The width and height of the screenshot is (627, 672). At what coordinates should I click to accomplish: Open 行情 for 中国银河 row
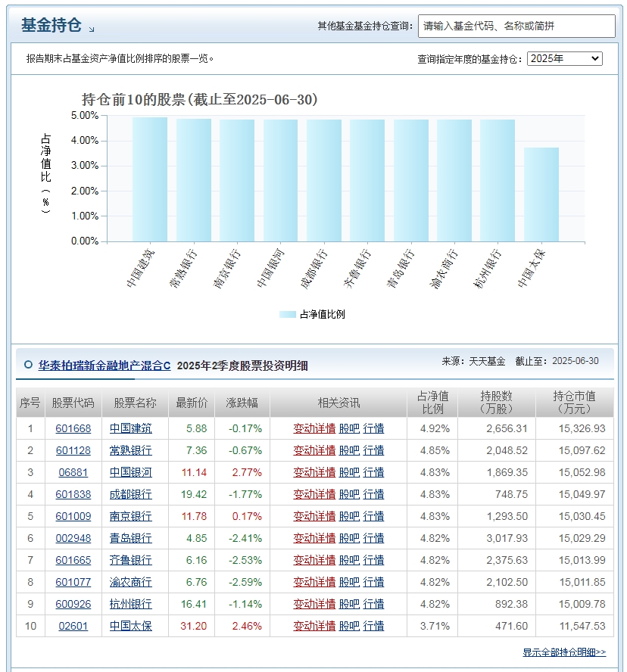pyautogui.click(x=373, y=472)
